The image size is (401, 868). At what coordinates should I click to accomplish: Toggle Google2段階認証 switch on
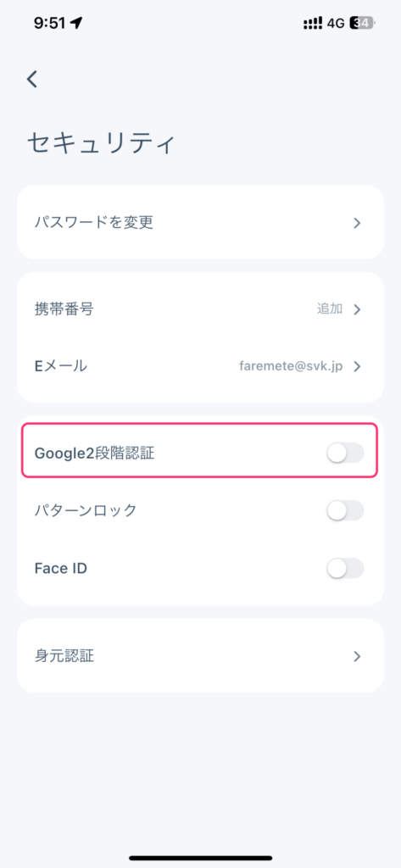(x=345, y=453)
